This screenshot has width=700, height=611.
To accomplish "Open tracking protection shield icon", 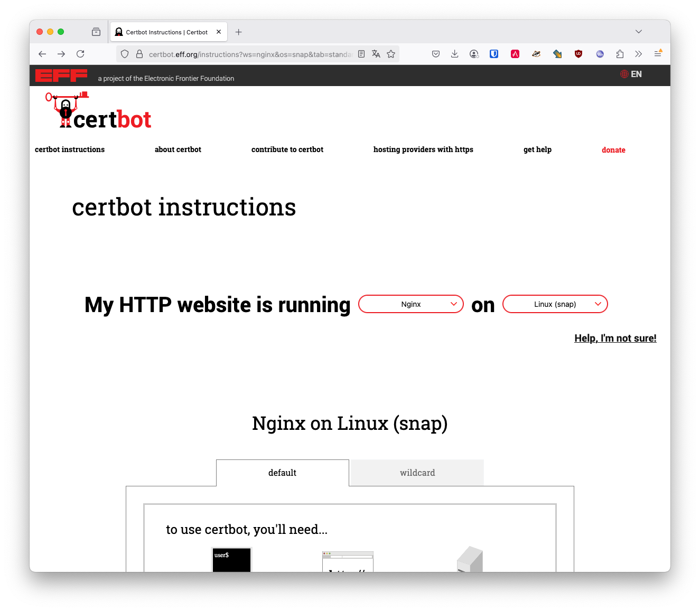I will [x=125, y=54].
